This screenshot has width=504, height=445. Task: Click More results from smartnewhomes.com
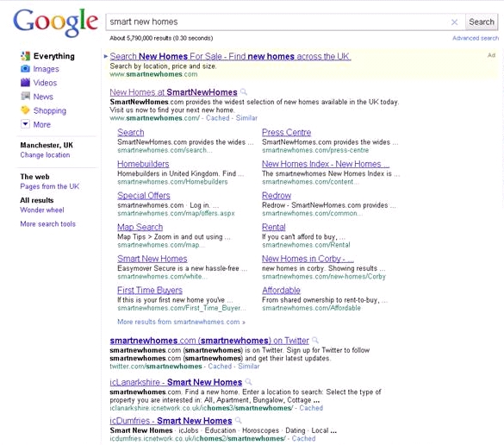[x=181, y=322]
